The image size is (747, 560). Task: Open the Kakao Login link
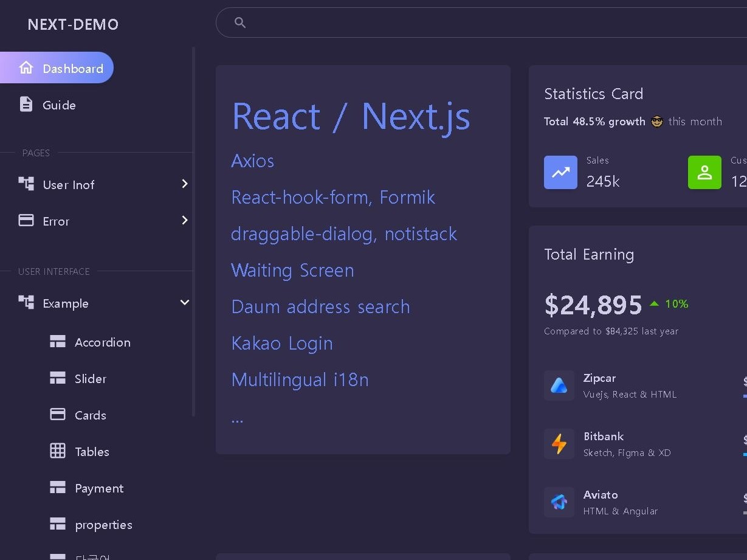coord(281,343)
